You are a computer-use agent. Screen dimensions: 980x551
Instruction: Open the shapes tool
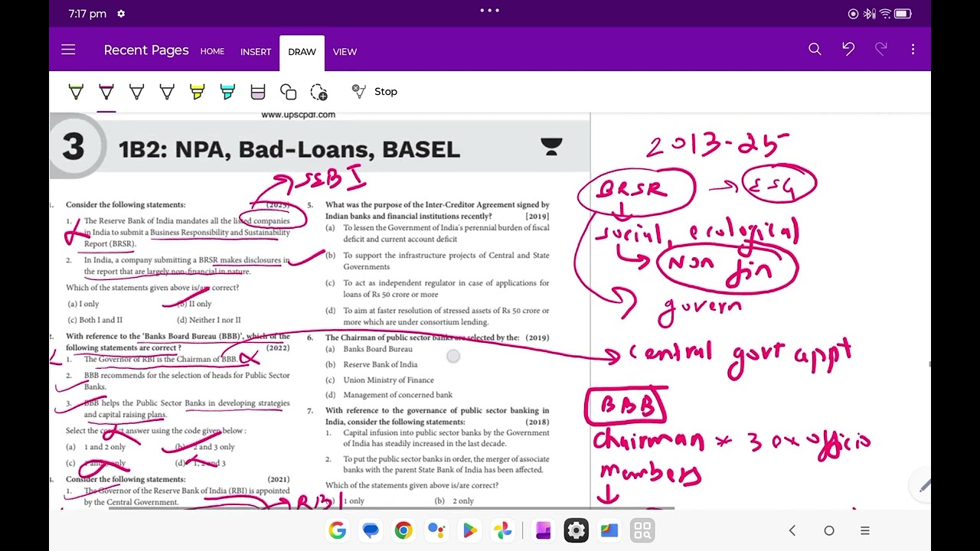click(x=289, y=92)
